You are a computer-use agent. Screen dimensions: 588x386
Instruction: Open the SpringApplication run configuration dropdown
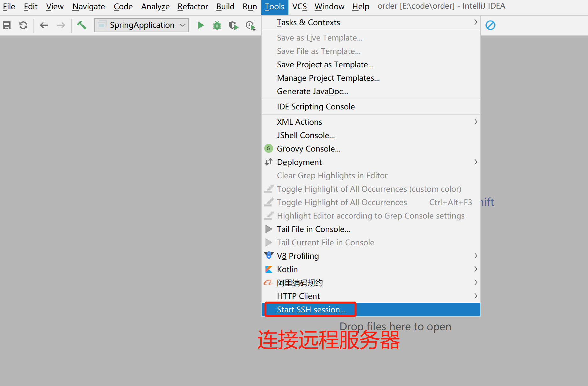[x=142, y=25]
